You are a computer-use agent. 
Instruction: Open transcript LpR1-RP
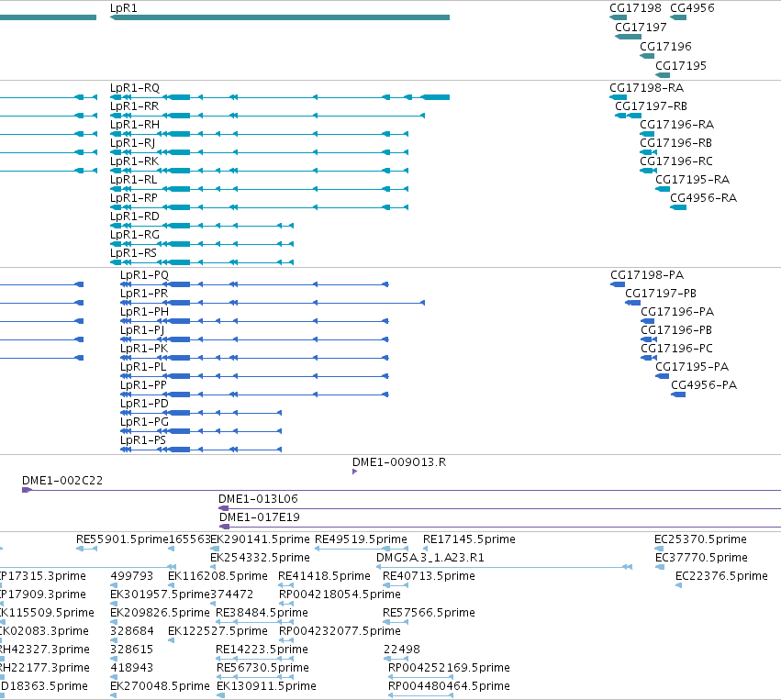[x=259, y=207]
